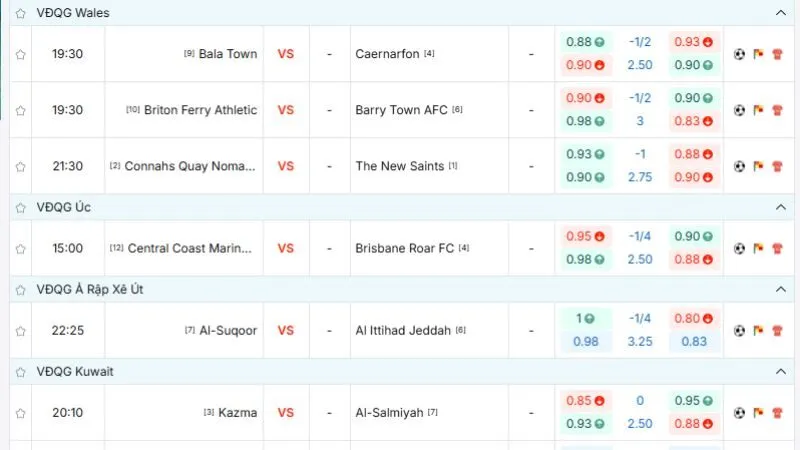
Task: Toggle favorite star for VĐQG Wales league
Action: coord(20,13)
